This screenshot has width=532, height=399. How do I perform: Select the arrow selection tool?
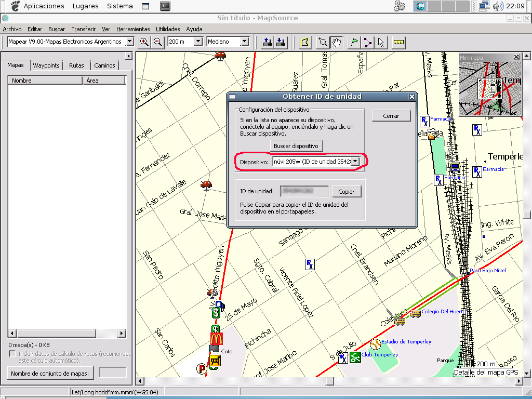pyautogui.click(x=381, y=42)
